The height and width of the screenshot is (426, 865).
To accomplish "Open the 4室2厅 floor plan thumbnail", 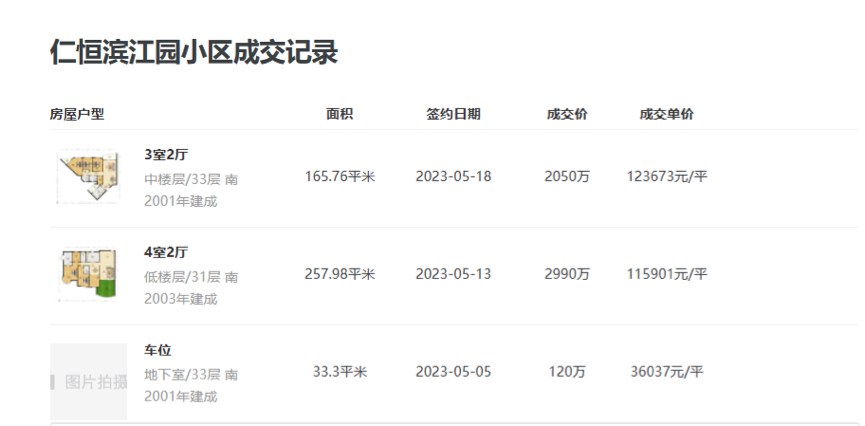I will click(x=88, y=274).
